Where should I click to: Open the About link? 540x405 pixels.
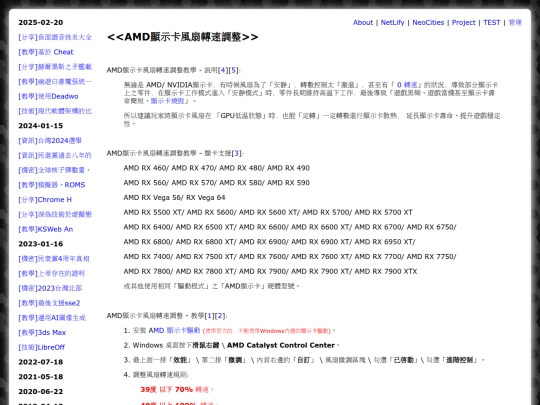coord(363,22)
